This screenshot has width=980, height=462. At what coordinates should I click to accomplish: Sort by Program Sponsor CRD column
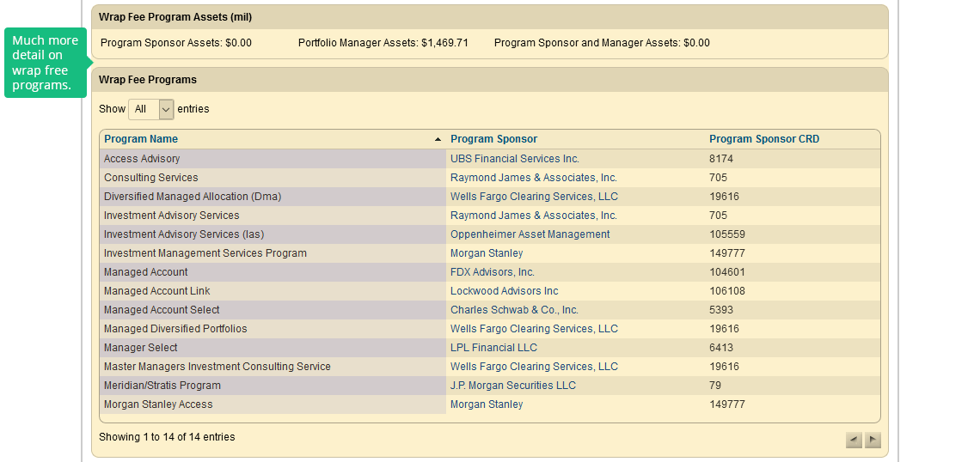click(x=764, y=139)
